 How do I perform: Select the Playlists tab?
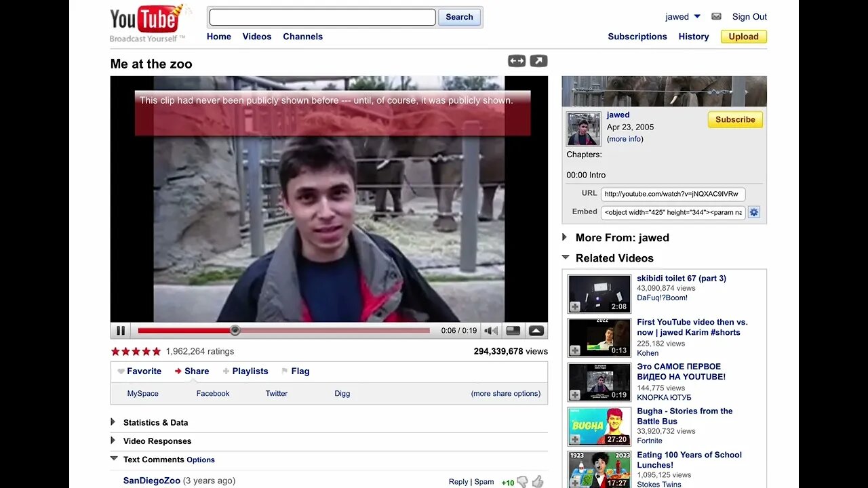pyautogui.click(x=245, y=371)
